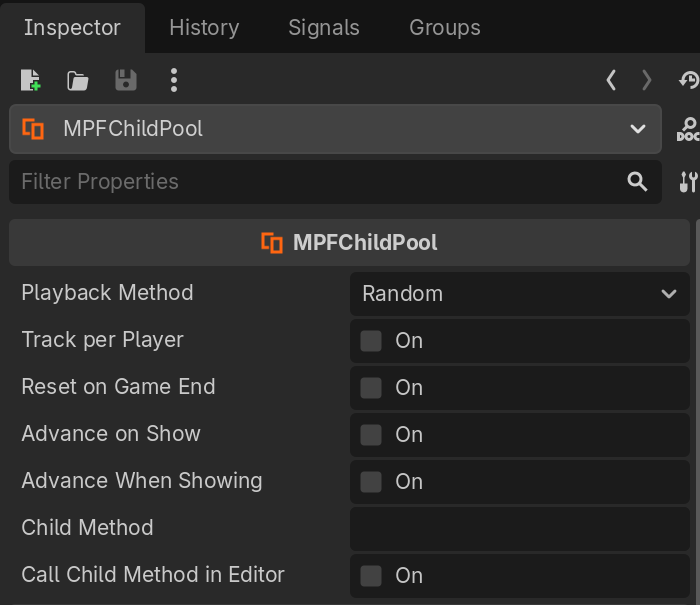Save the currently edited resource
Image resolution: width=700 pixels, height=605 pixels.
126,81
